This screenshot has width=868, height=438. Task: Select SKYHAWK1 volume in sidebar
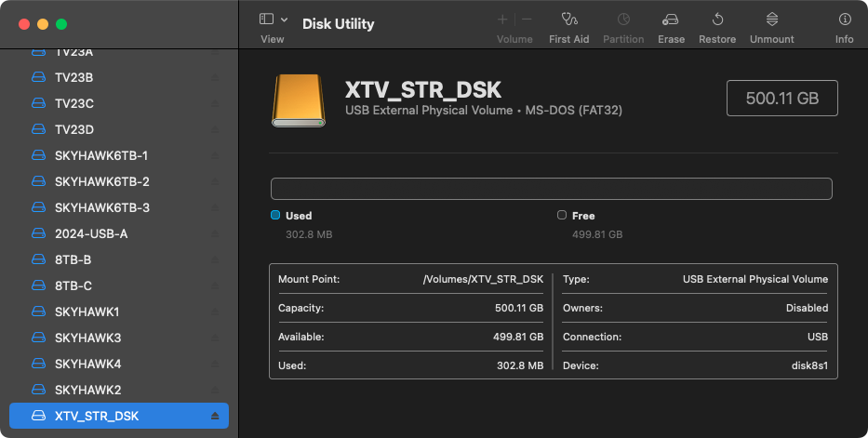119,312
